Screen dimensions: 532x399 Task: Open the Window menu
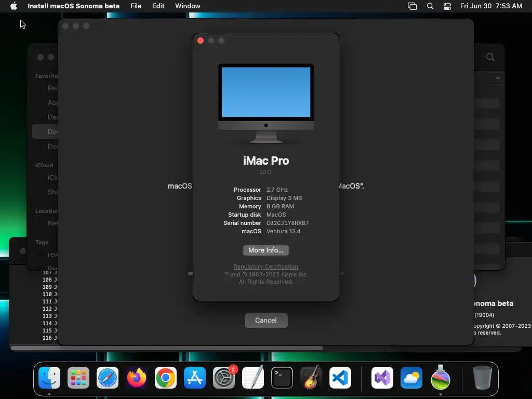(x=188, y=6)
